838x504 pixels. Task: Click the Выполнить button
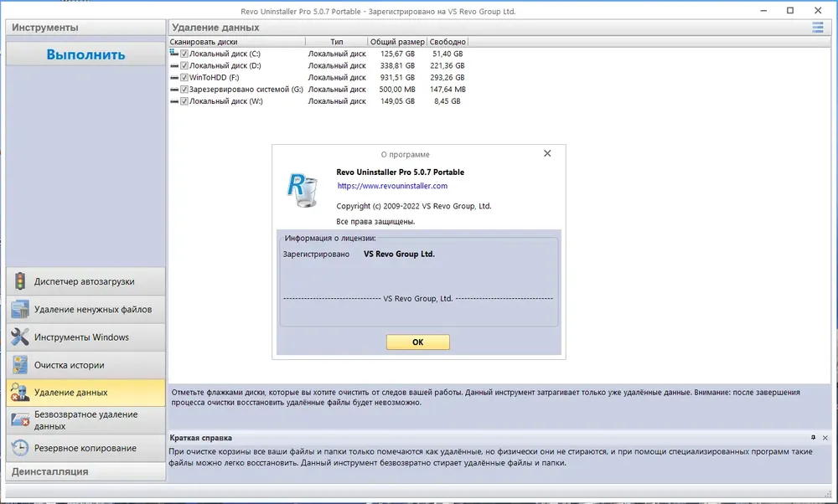click(x=85, y=54)
